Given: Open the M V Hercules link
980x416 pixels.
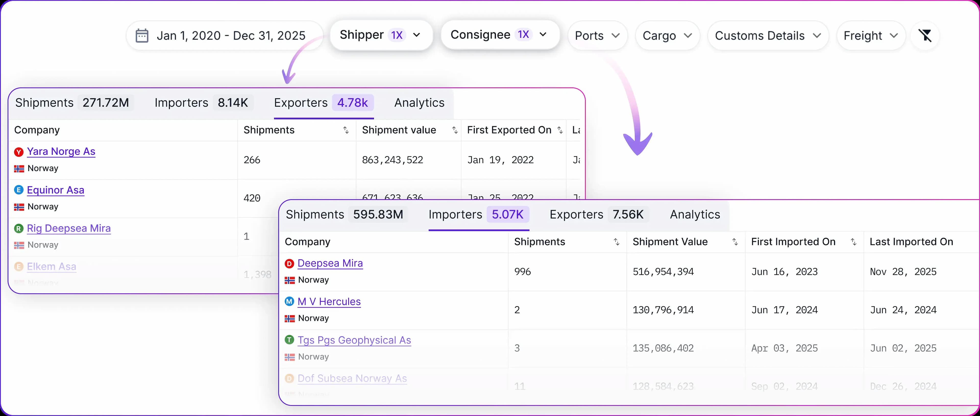Looking at the screenshot, I should coord(329,302).
